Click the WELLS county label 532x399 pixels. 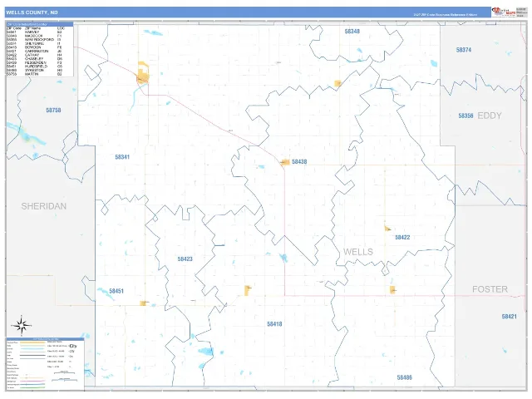point(358,252)
